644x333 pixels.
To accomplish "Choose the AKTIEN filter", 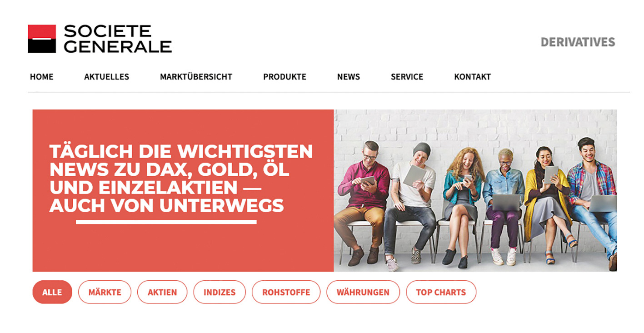I will 162,292.
